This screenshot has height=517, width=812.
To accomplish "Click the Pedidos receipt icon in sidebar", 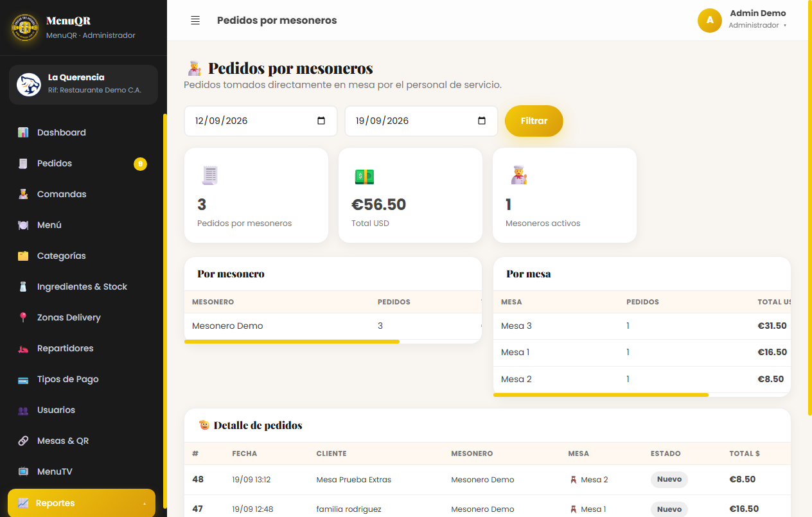I will pos(23,163).
